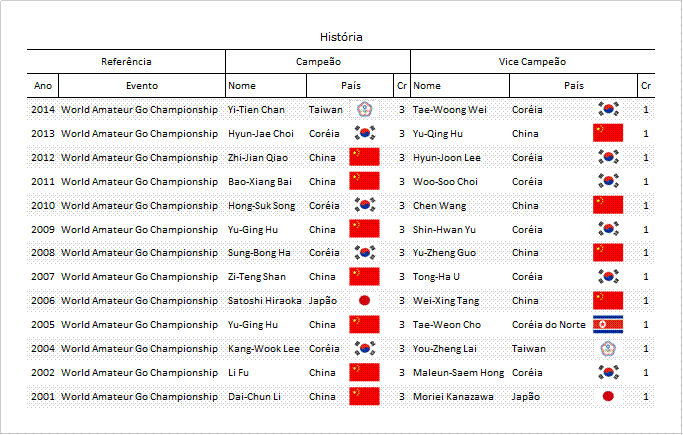Click the Ano column header
The width and height of the screenshot is (683, 435).
tap(43, 86)
